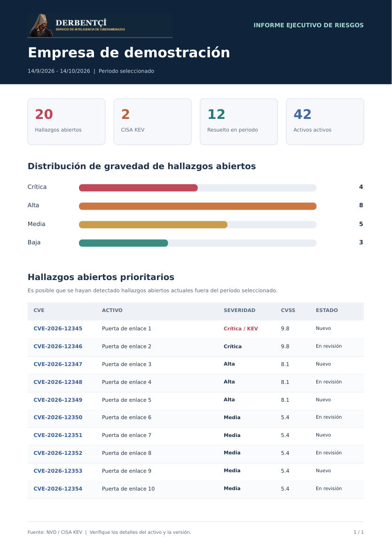The width and height of the screenshot is (392, 554).
Task: Click the Nuevo status of CVE-2026-12345
Action: 323,328
